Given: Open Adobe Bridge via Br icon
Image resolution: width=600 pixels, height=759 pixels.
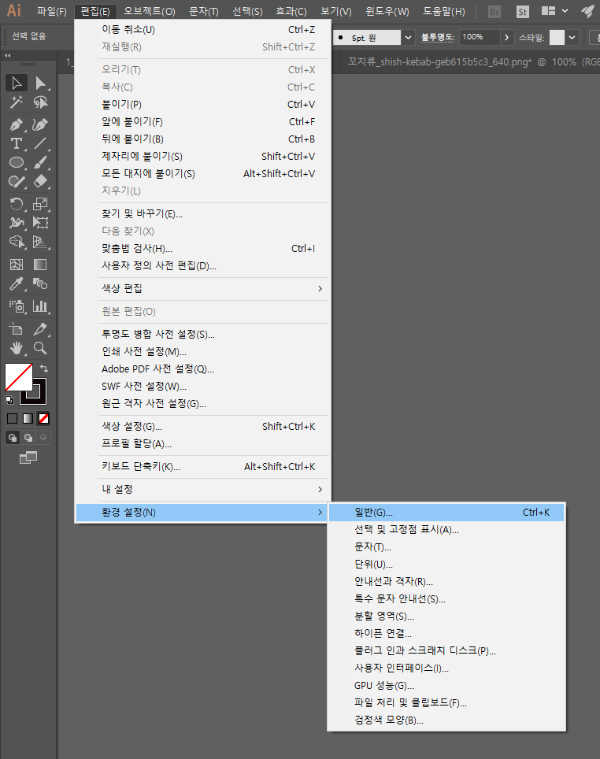Looking at the screenshot, I should tap(494, 12).
